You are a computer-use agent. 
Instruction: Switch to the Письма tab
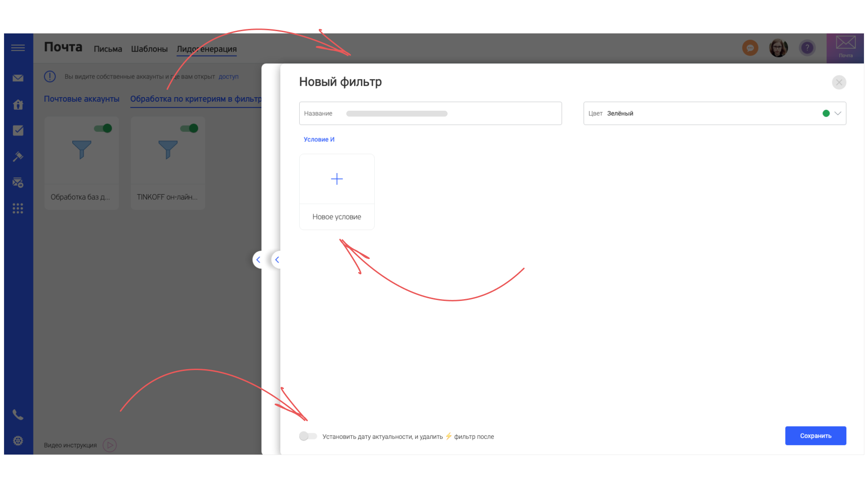(108, 49)
